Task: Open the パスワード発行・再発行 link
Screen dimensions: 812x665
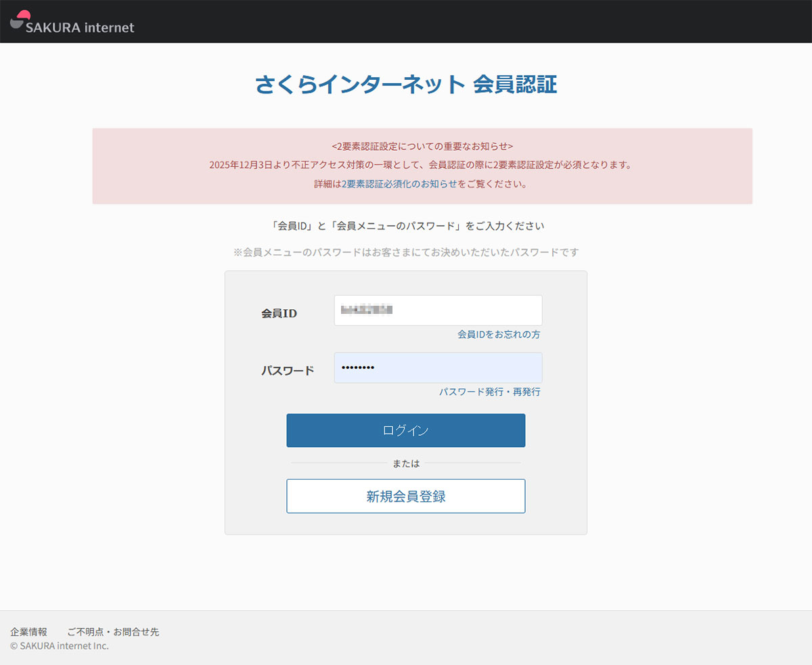Action: click(489, 392)
